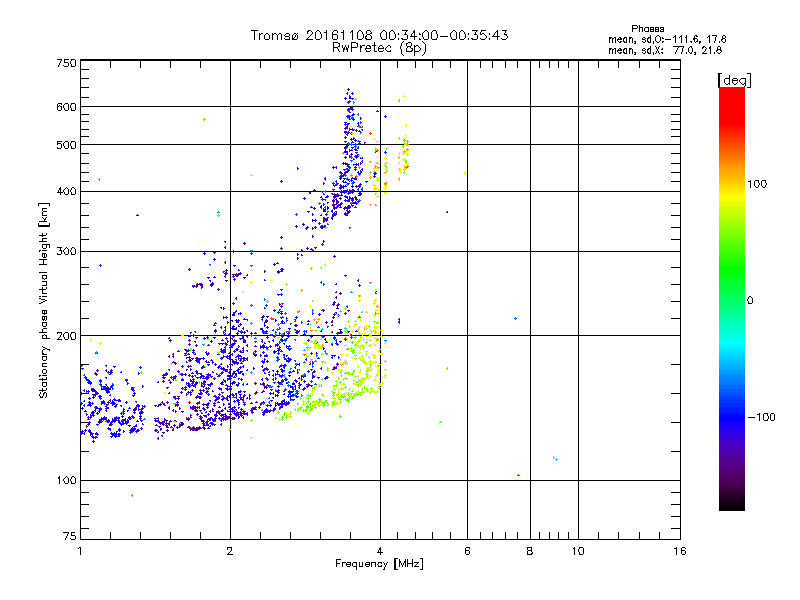Viewport: 800px width, 600px height.
Task: Click the x-axis tick label '2'
Action: (x=230, y=551)
